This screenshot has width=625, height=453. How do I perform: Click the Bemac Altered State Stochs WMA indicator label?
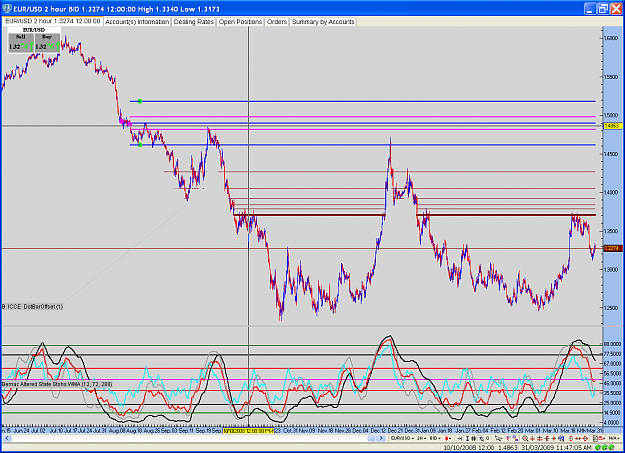(57, 384)
